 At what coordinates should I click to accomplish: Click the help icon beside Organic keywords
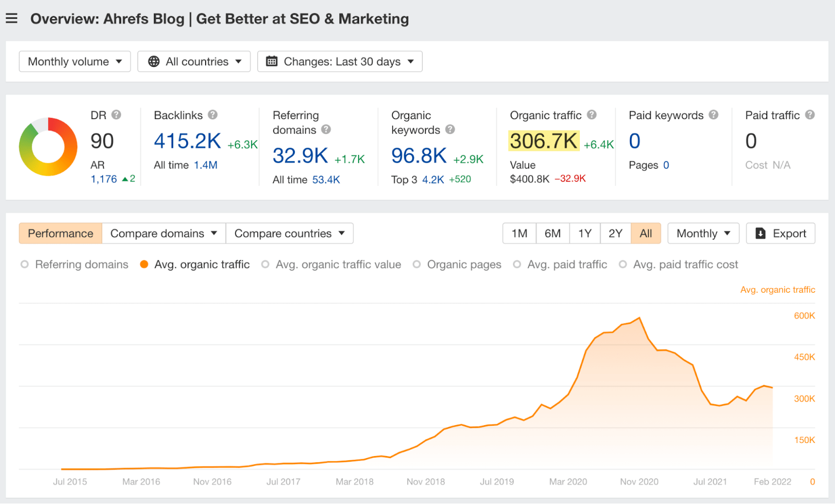click(x=450, y=129)
